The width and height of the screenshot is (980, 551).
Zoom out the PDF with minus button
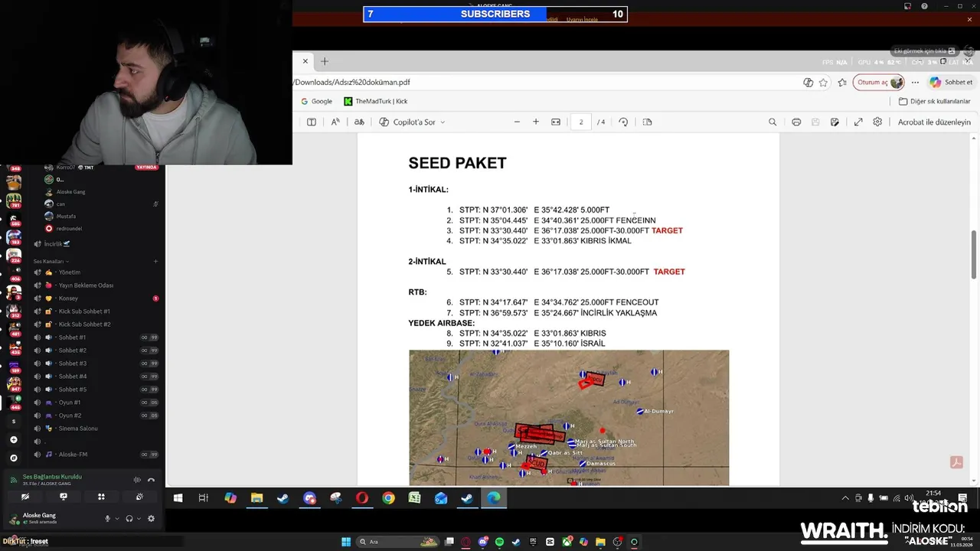pyautogui.click(x=517, y=122)
